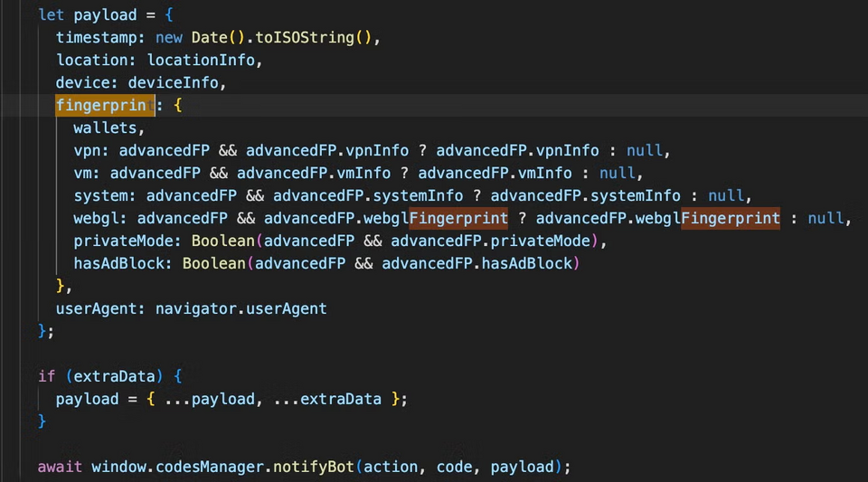
Task: Click closing '},' of fingerprint object
Action: (x=63, y=286)
